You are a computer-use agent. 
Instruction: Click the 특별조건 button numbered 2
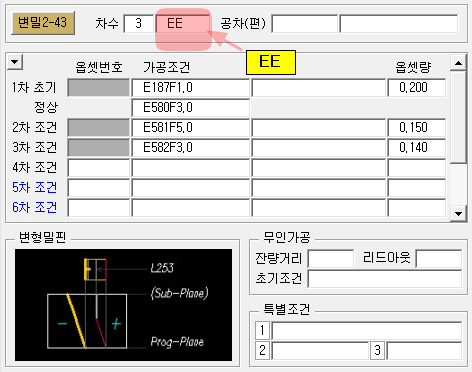262,350
